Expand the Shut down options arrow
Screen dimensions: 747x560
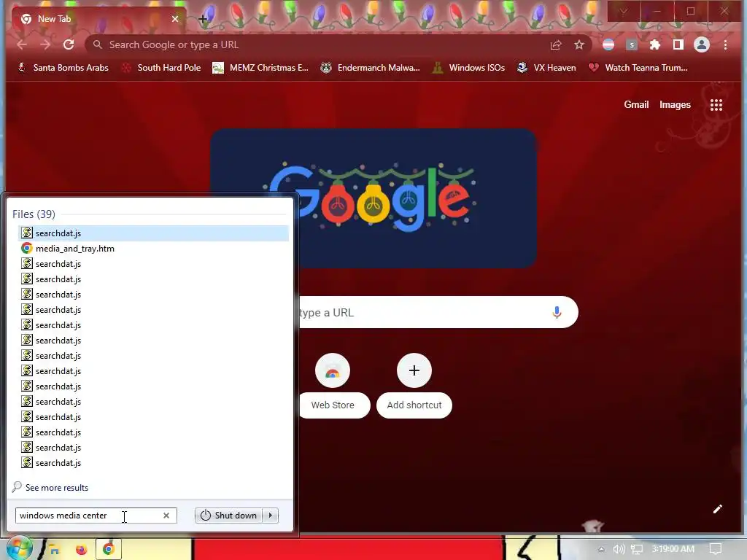[x=271, y=516]
